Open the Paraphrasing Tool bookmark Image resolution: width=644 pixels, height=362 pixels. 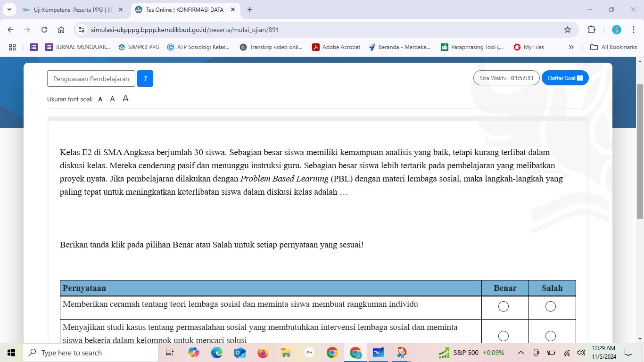pyautogui.click(x=472, y=47)
